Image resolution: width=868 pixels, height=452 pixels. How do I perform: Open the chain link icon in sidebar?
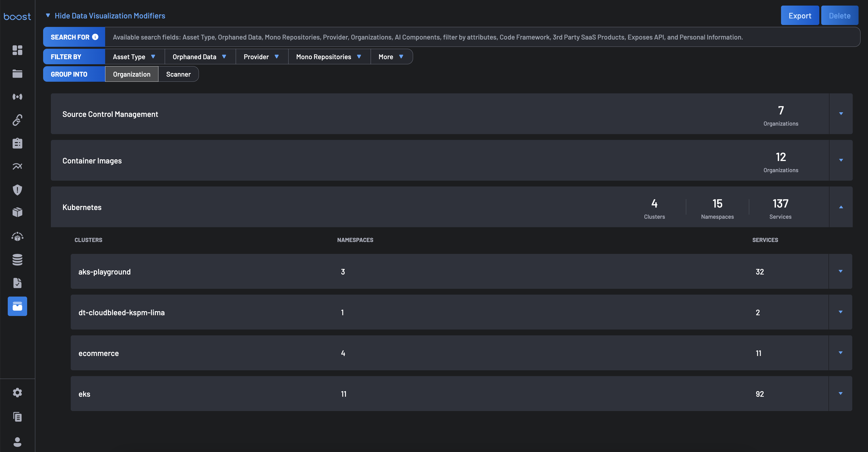pos(17,120)
